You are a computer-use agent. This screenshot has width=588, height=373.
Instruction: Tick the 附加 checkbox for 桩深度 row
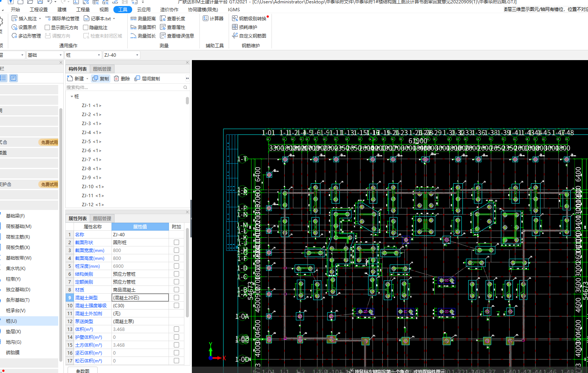click(x=176, y=266)
